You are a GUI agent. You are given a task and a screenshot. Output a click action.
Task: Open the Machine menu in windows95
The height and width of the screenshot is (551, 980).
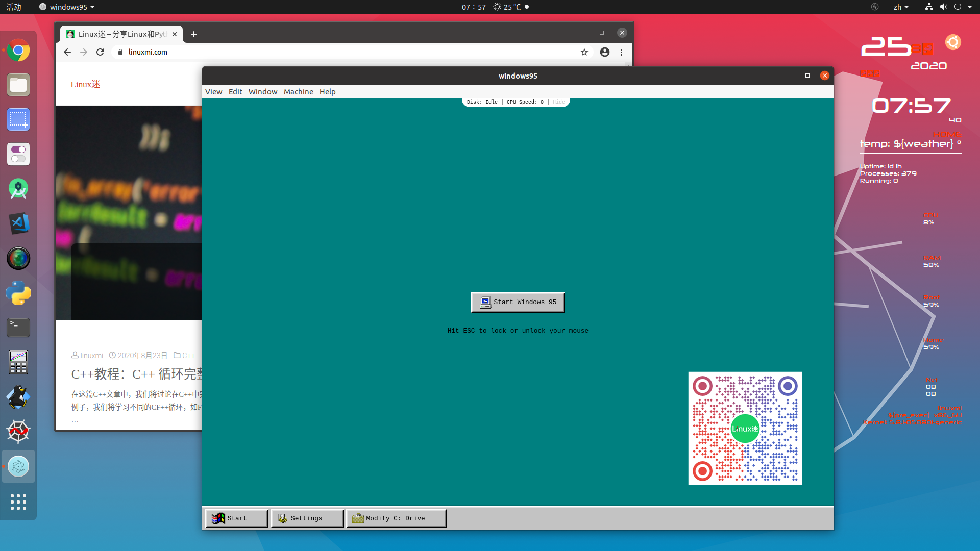pyautogui.click(x=299, y=92)
